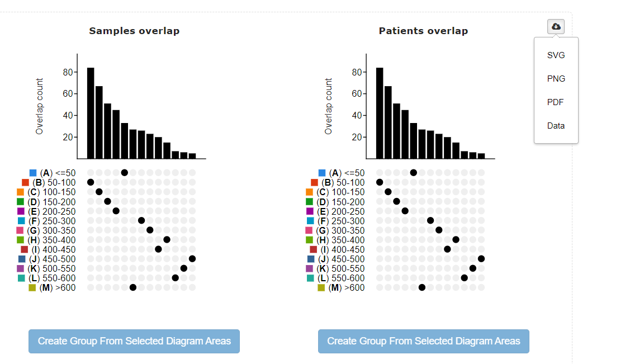Toggle the filled dot in row (B) of Samples matrix
The width and height of the screenshot is (625, 364).
[89, 182]
